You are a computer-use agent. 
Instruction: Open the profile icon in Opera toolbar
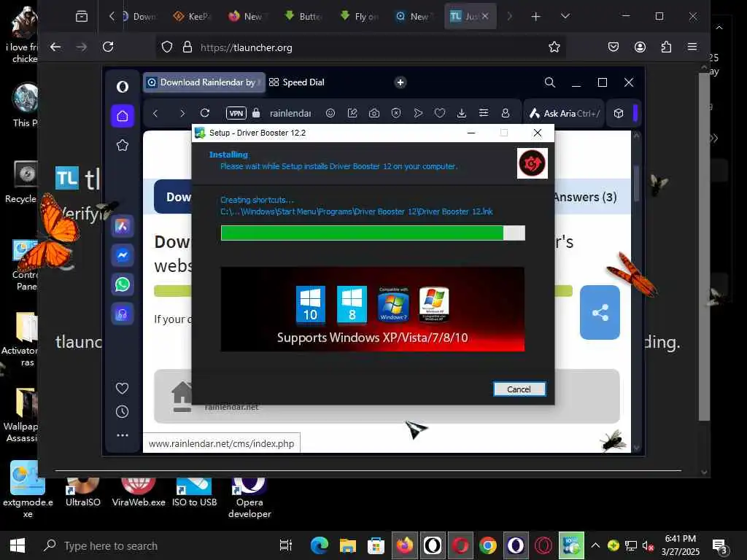tap(506, 113)
